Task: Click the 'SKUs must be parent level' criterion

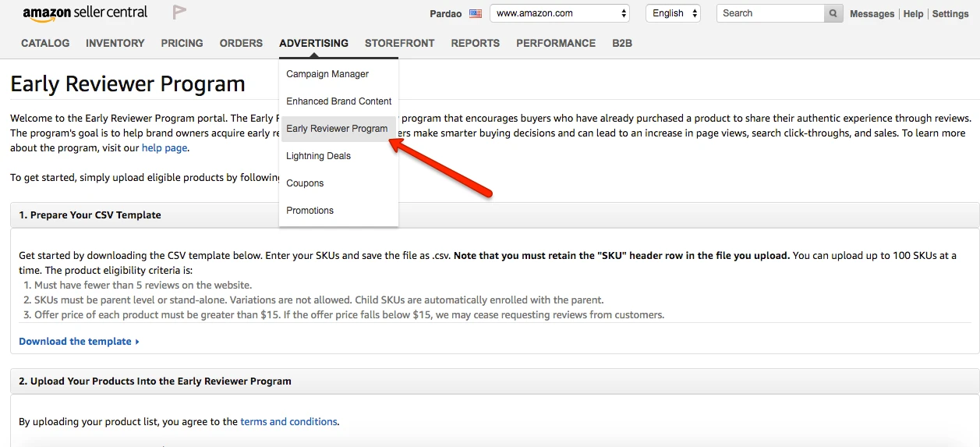Action: click(319, 300)
